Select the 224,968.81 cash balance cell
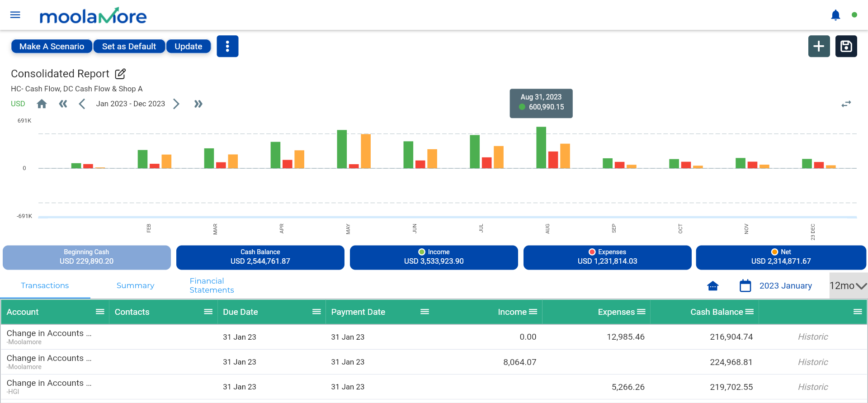This screenshot has height=403, width=868. click(731, 362)
